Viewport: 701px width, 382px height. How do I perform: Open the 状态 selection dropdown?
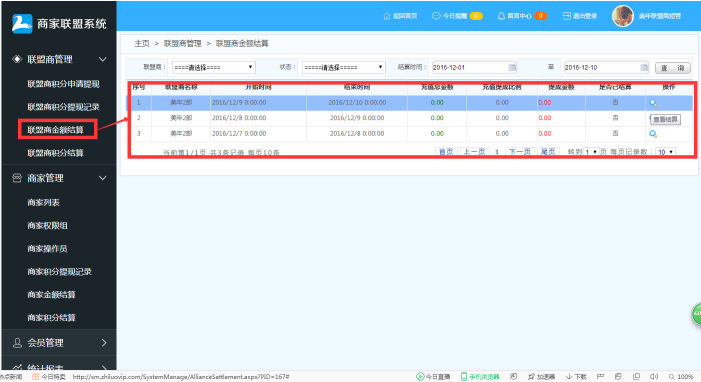coord(344,68)
